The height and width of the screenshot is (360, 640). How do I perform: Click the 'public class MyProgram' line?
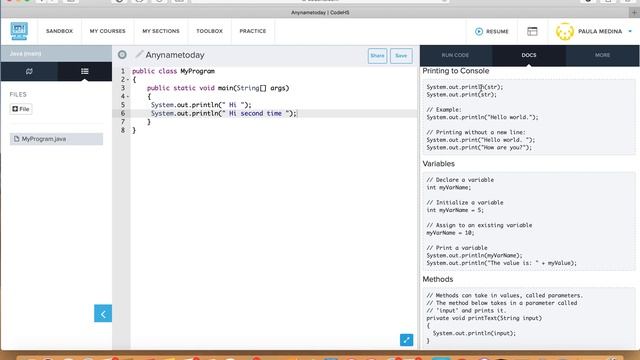(x=173, y=71)
